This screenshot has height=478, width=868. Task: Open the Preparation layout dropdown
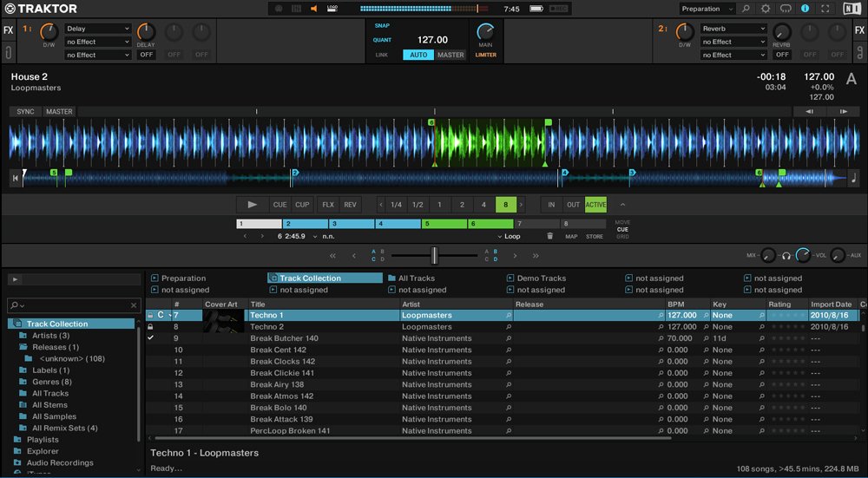click(707, 9)
